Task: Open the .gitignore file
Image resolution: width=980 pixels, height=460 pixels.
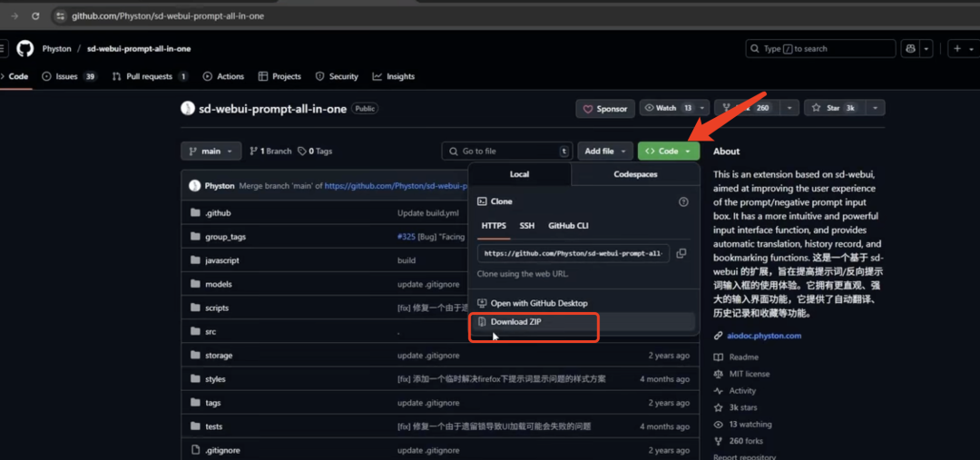Action: coord(222,451)
